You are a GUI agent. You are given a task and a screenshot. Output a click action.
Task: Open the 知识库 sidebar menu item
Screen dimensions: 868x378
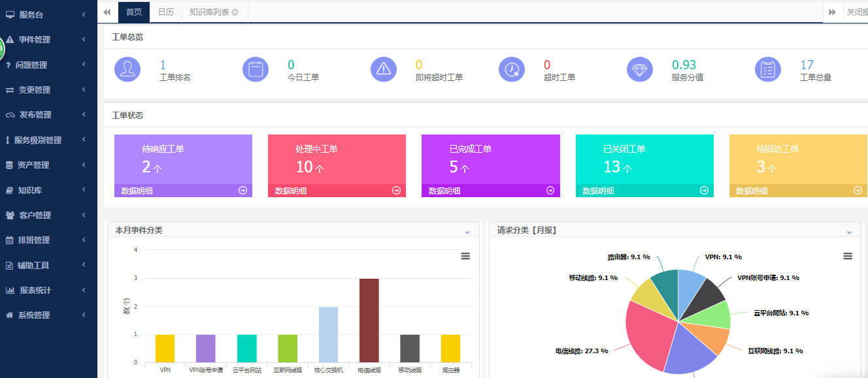click(x=30, y=191)
